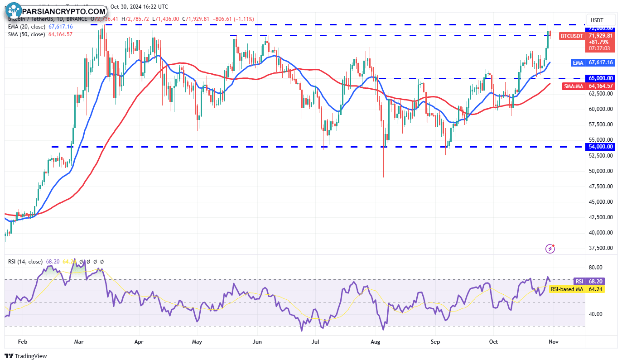Image resolution: width=622 pixels, height=364 pixels.
Task: Click the Sep label on the time axis
Action: click(435, 342)
